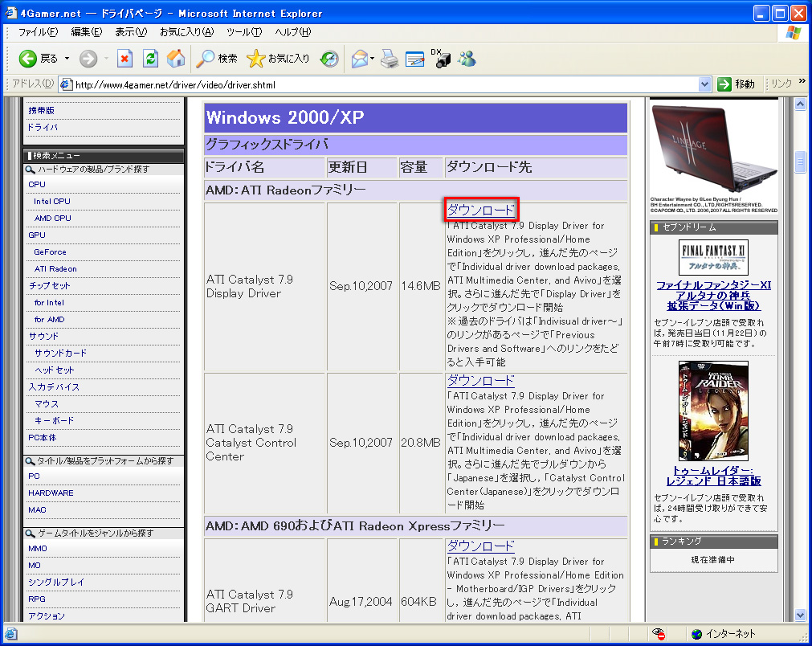The height and width of the screenshot is (646, 812).
Task: Click the Back arrow toolbar button
Action: [27, 59]
